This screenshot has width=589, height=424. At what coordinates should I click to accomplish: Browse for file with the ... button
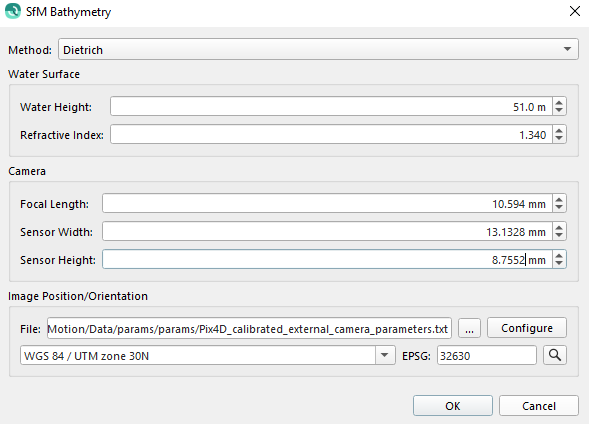click(x=469, y=328)
